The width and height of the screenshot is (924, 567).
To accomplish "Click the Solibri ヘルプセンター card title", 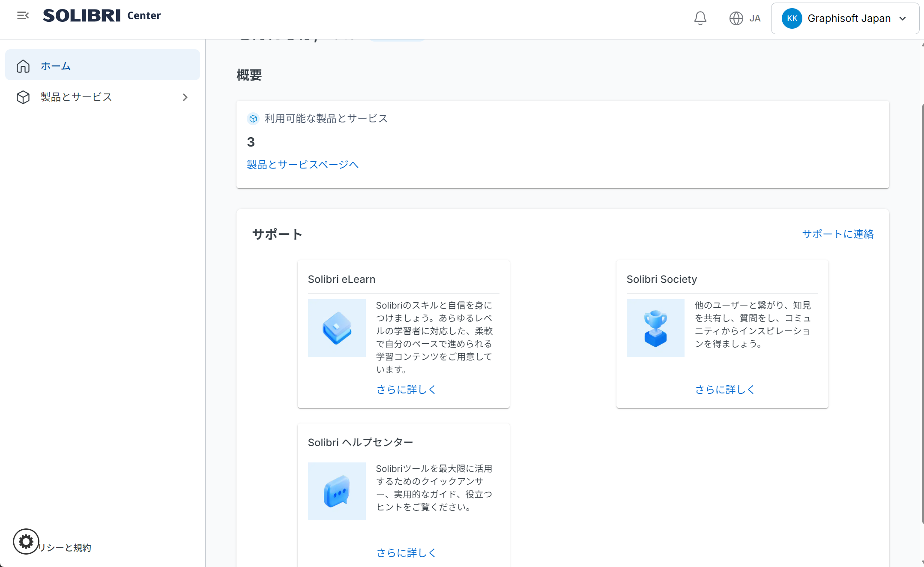I will pyautogui.click(x=360, y=443).
